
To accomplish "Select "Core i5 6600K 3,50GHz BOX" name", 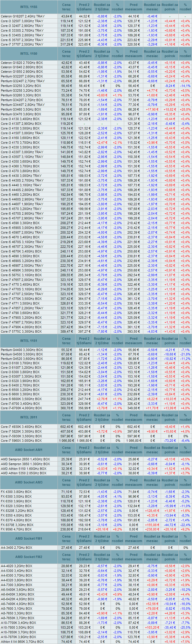I will pos(21,399).
